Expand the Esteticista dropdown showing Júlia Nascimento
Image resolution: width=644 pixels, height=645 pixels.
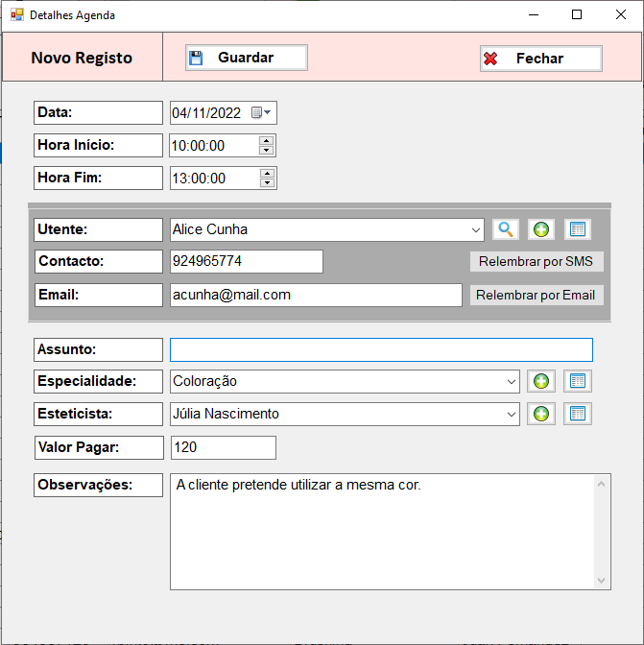[x=512, y=415]
